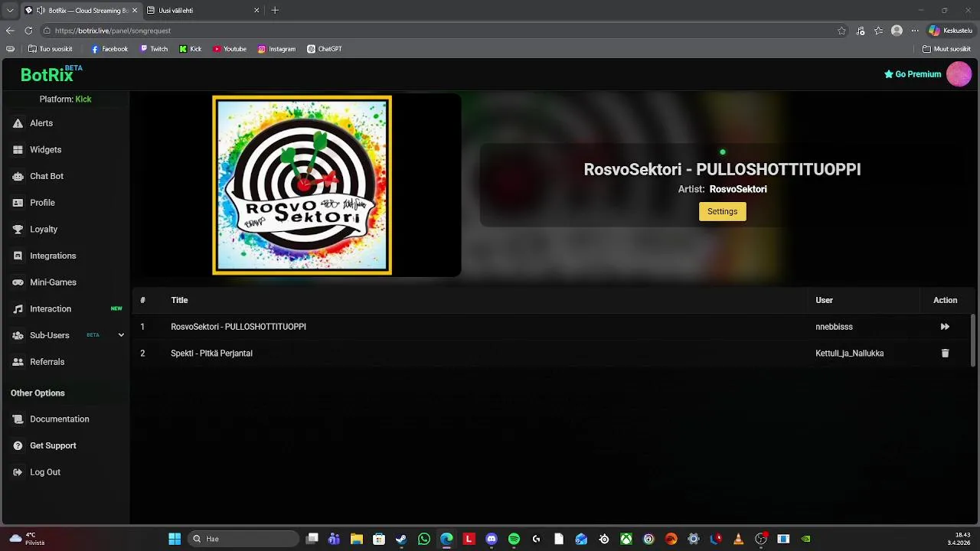Open the browser three-dot menu
This screenshot has width=980, height=551.
[914, 31]
